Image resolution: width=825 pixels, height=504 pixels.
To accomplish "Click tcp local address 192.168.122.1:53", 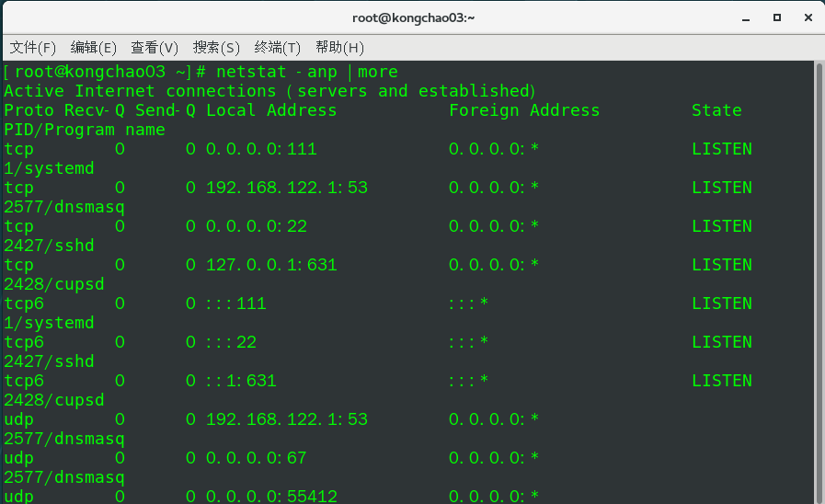I will point(287,188).
